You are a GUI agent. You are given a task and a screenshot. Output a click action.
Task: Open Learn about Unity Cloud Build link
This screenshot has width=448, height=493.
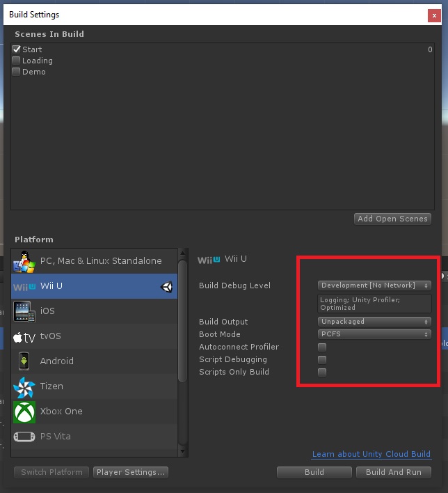click(371, 454)
